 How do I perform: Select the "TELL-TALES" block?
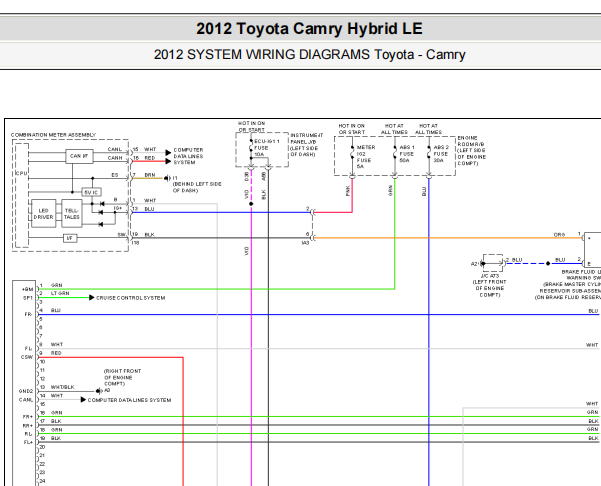pos(72,213)
